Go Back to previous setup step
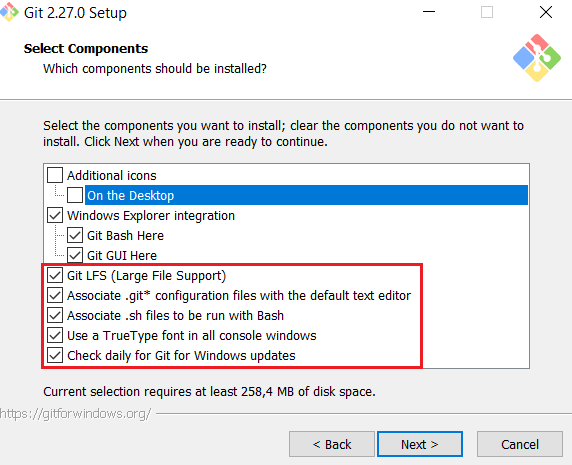The height and width of the screenshot is (465, 572). point(332,444)
